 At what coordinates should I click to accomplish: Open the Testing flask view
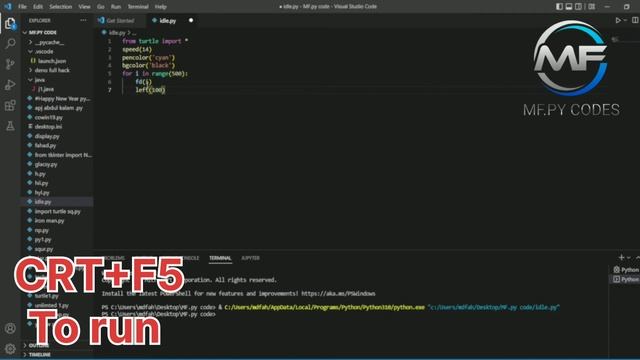(x=10, y=126)
